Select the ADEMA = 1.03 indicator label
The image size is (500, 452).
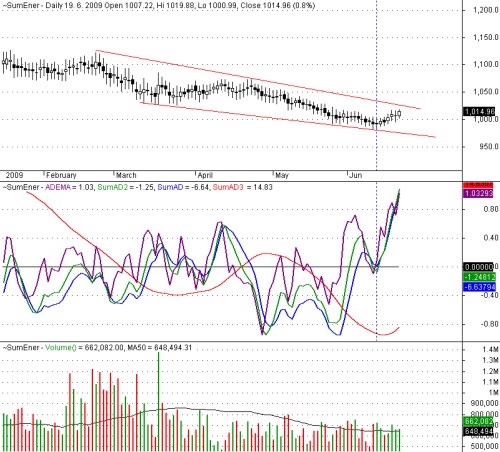69,187
